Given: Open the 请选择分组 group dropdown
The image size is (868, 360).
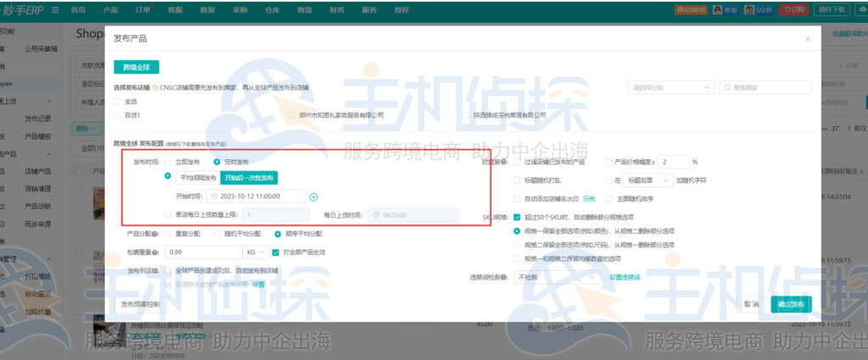Looking at the screenshot, I should pos(671,87).
